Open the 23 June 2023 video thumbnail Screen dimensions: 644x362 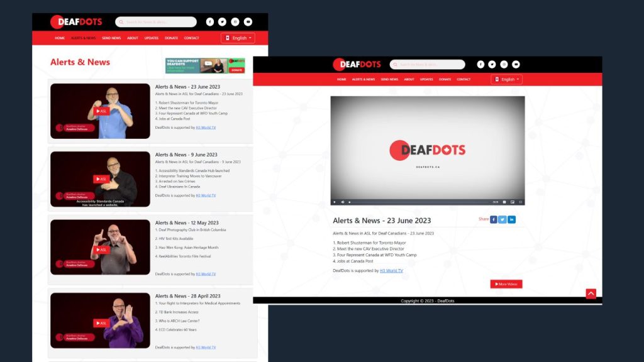pos(100,111)
